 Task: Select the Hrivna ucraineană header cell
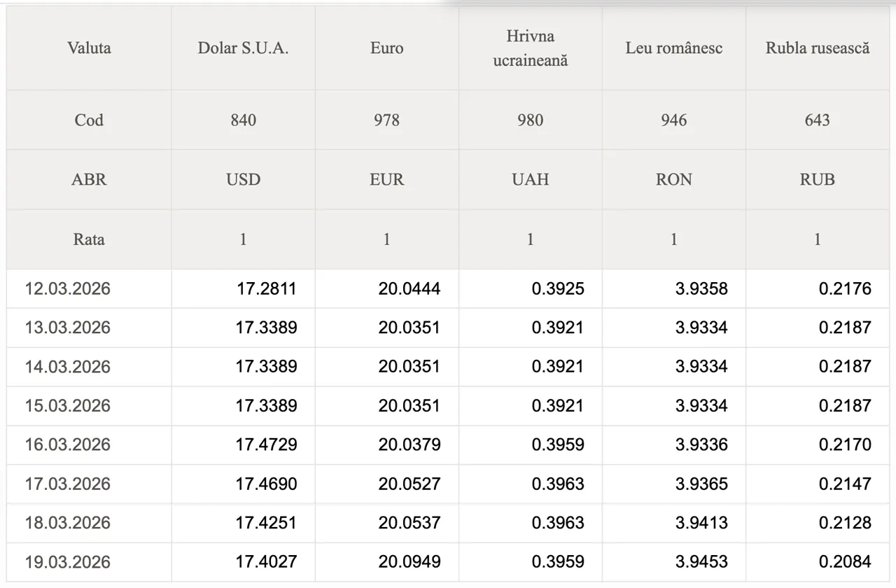point(530,48)
